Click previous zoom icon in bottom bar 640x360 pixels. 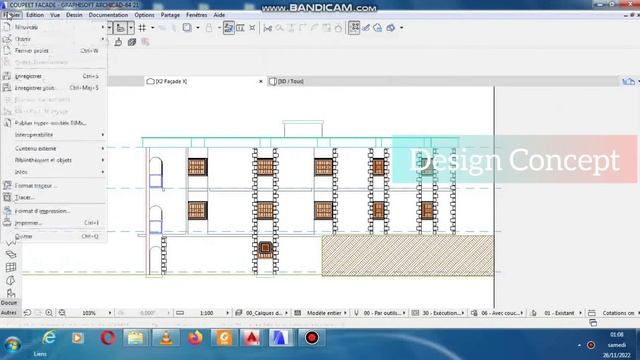point(27,313)
